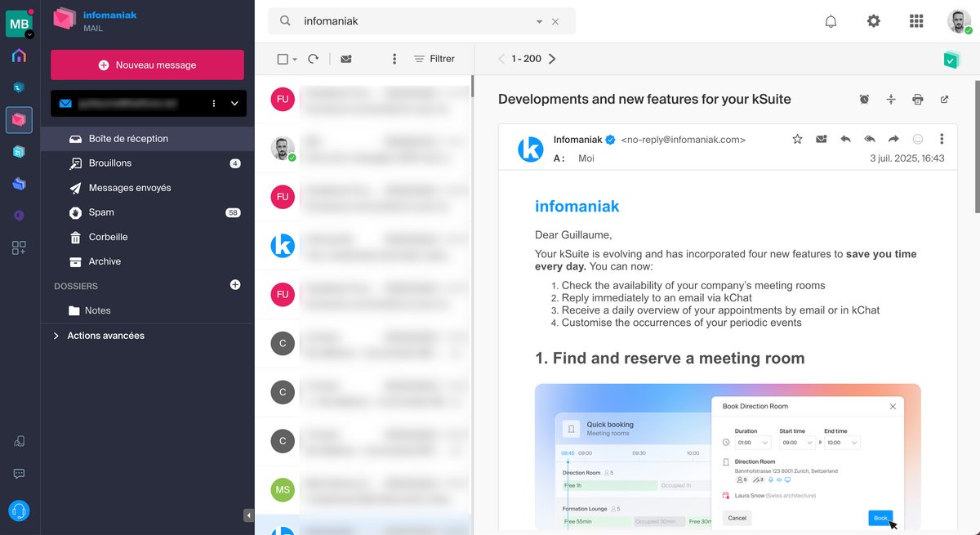Go to the next page of messages
Screen dimensions: 980x535
pyautogui.click(x=552, y=59)
